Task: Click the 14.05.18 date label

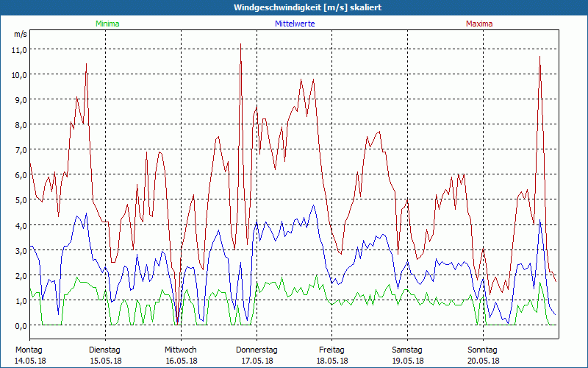Action: [29, 361]
